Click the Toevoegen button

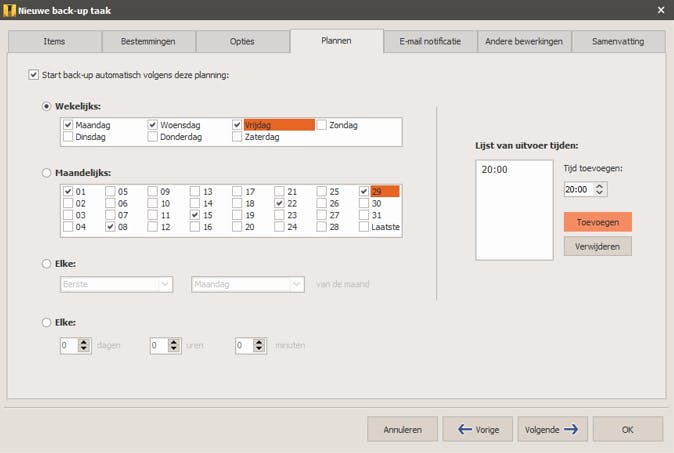pyautogui.click(x=598, y=222)
